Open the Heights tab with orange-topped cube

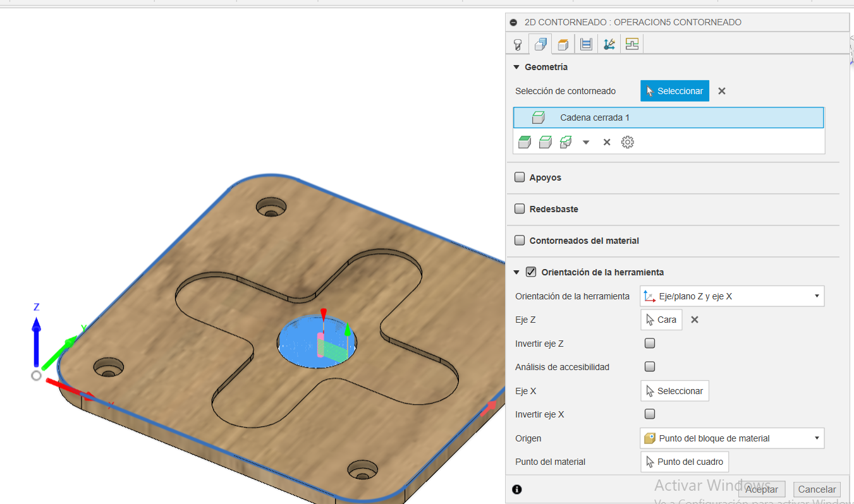click(563, 44)
